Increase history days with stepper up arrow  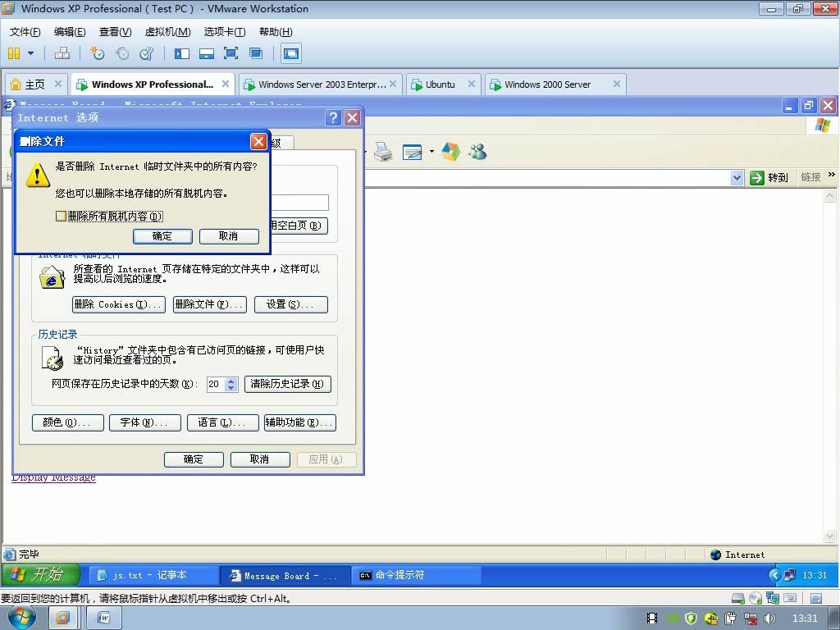[231, 381]
